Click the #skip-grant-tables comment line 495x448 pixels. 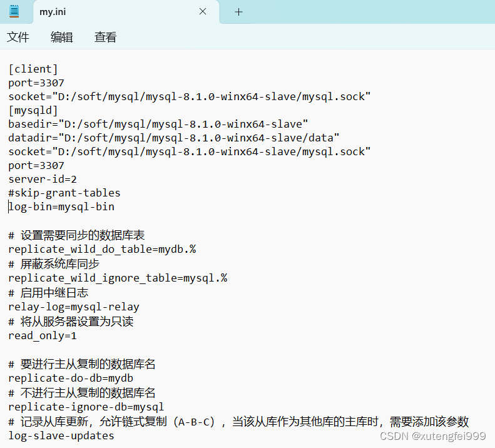(64, 193)
